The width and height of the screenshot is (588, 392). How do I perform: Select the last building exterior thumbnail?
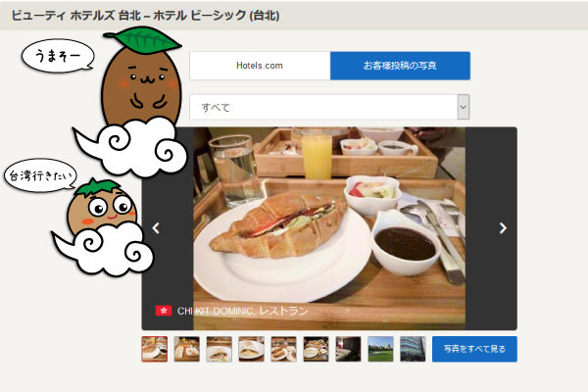tap(413, 349)
